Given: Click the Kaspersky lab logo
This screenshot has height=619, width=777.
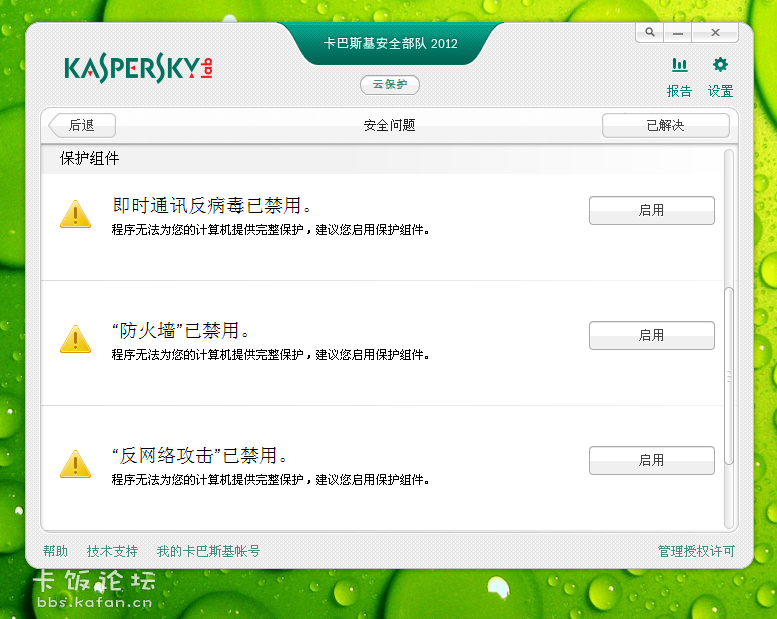Looking at the screenshot, I should click(x=138, y=68).
